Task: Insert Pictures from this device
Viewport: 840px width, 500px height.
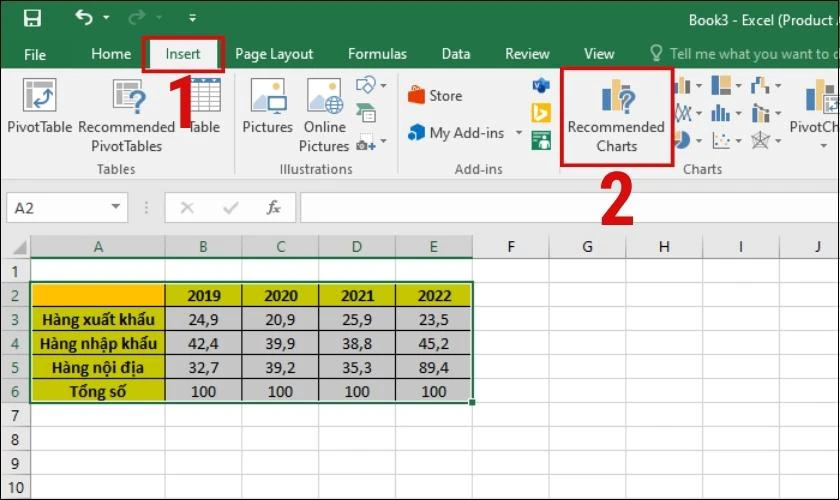Action: coord(267,106)
